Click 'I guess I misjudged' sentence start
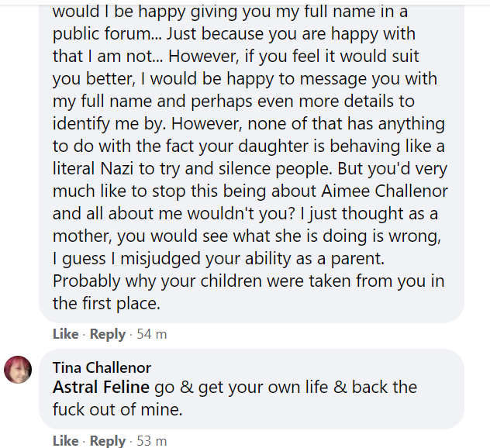Image resolution: width=490 pixels, height=448 pixels. 126,259
